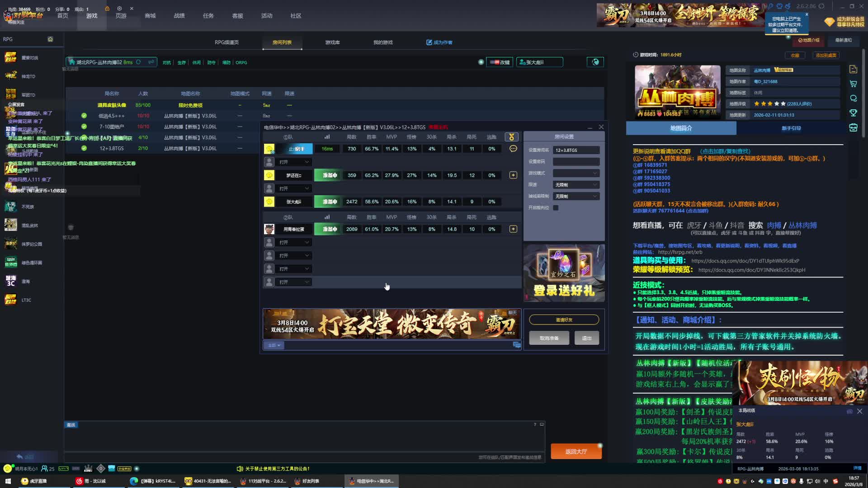The width and height of the screenshot is (868, 488).
Task: Open the shopping cart icon in right sidebar
Action: [853, 84]
